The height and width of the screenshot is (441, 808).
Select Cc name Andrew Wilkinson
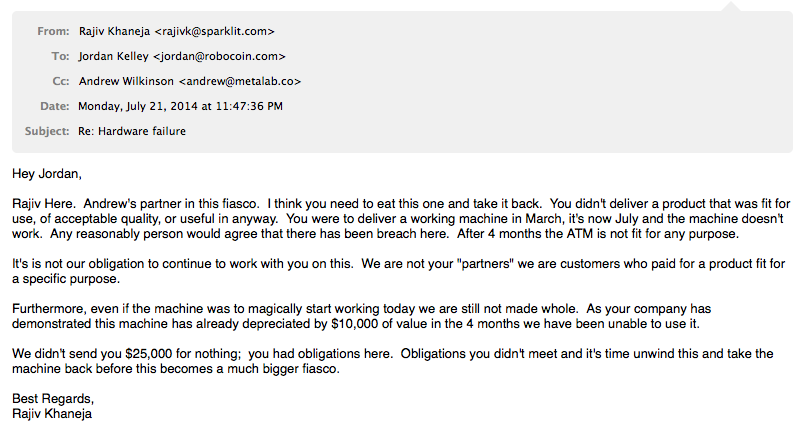(x=126, y=81)
